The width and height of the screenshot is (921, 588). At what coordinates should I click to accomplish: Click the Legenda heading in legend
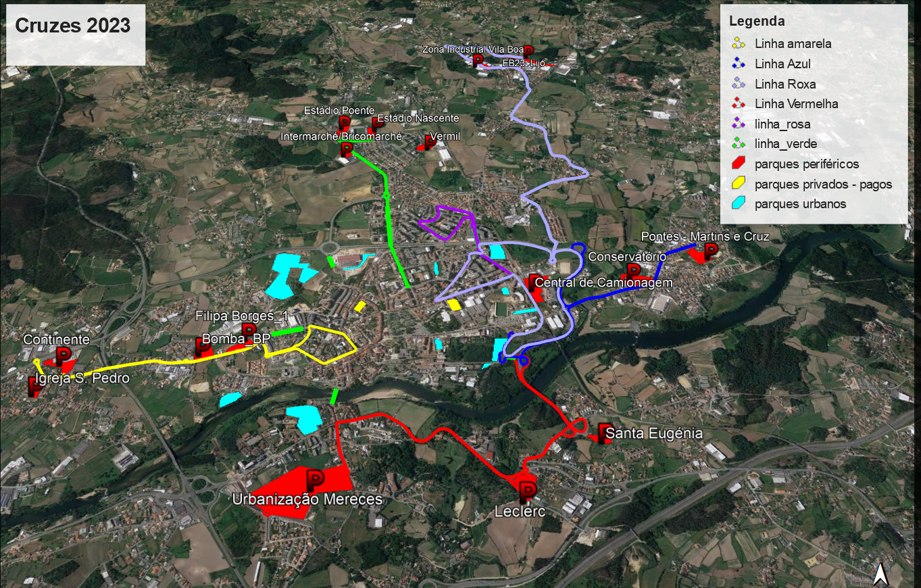pyautogui.click(x=757, y=22)
